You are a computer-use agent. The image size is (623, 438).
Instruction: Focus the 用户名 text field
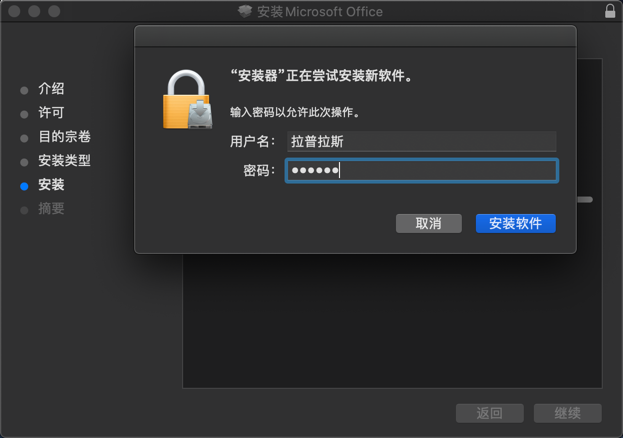click(x=420, y=141)
